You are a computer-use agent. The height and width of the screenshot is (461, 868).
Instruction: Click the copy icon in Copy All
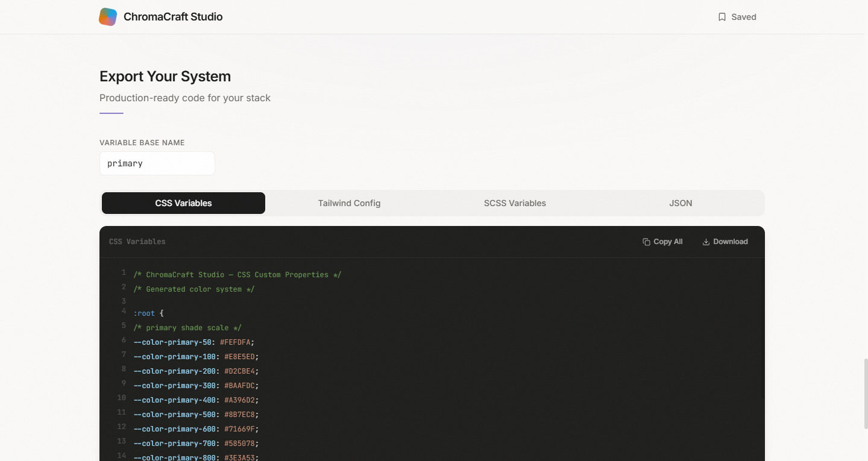point(646,242)
